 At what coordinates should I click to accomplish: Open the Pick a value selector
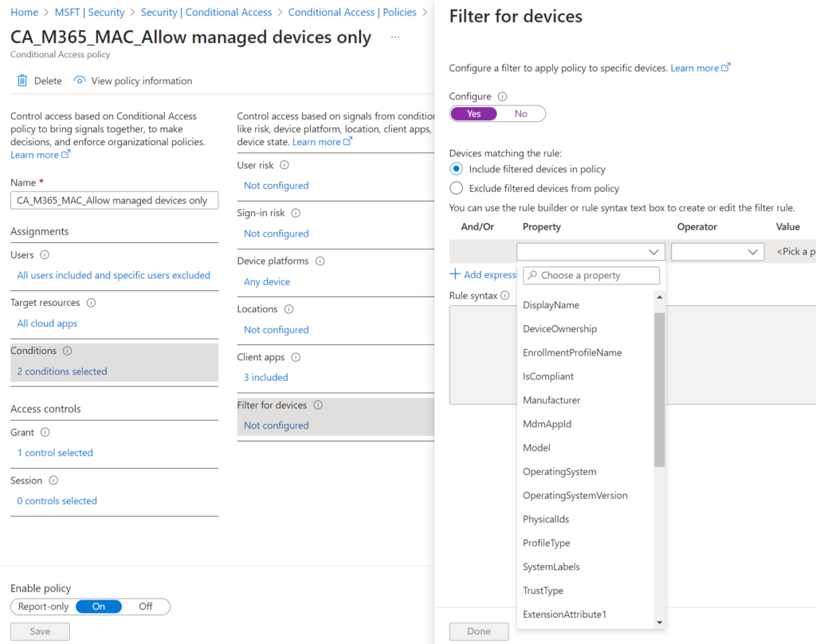[796, 251]
